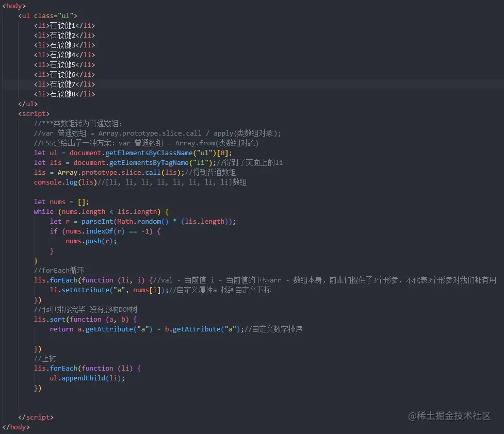
Task: Click the closing ul tag
Action: coord(27,104)
